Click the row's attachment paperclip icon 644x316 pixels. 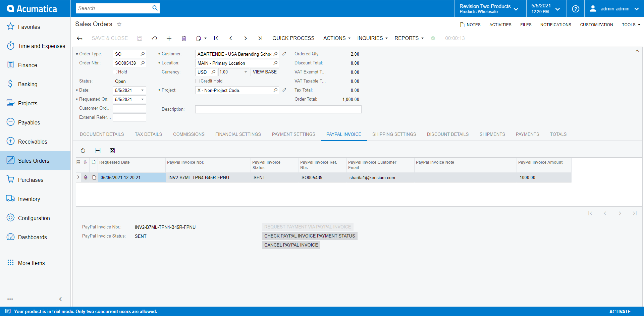(x=86, y=177)
